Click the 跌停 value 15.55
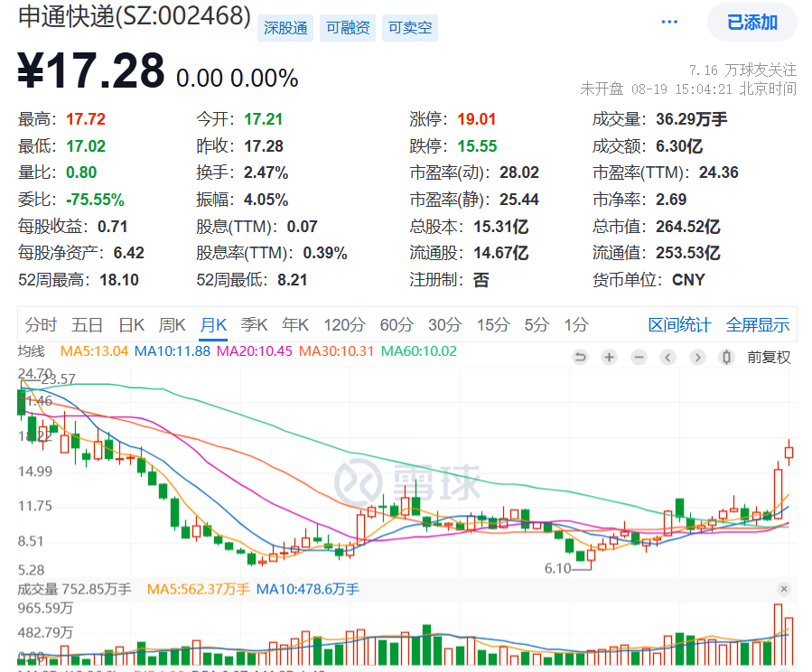Image resolution: width=812 pixels, height=672 pixels. [477, 146]
